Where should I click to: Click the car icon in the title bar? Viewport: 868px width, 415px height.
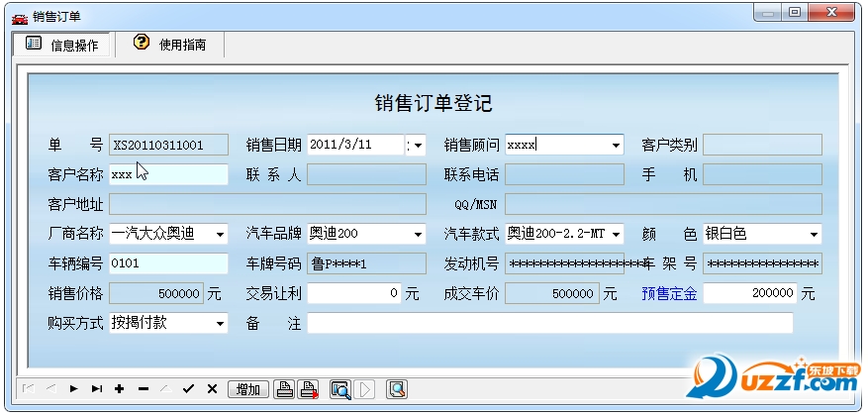(20, 18)
